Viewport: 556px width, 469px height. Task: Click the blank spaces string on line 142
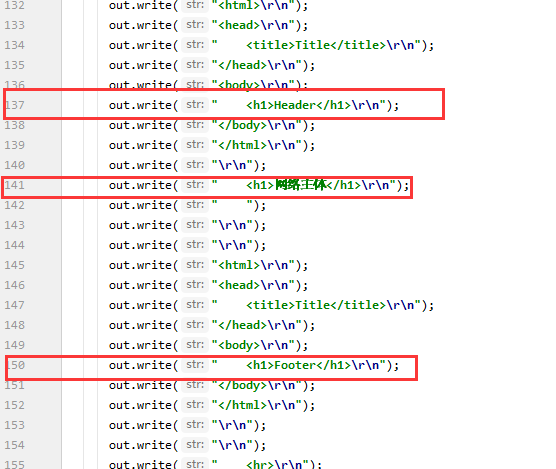pyautogui.click(x=232, y=205)
